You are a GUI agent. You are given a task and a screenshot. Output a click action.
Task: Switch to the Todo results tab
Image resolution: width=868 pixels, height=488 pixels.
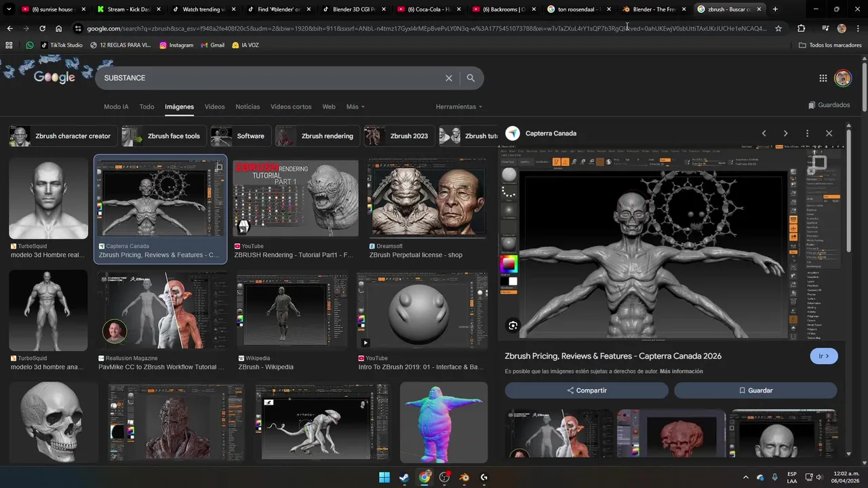pos(146,106)
